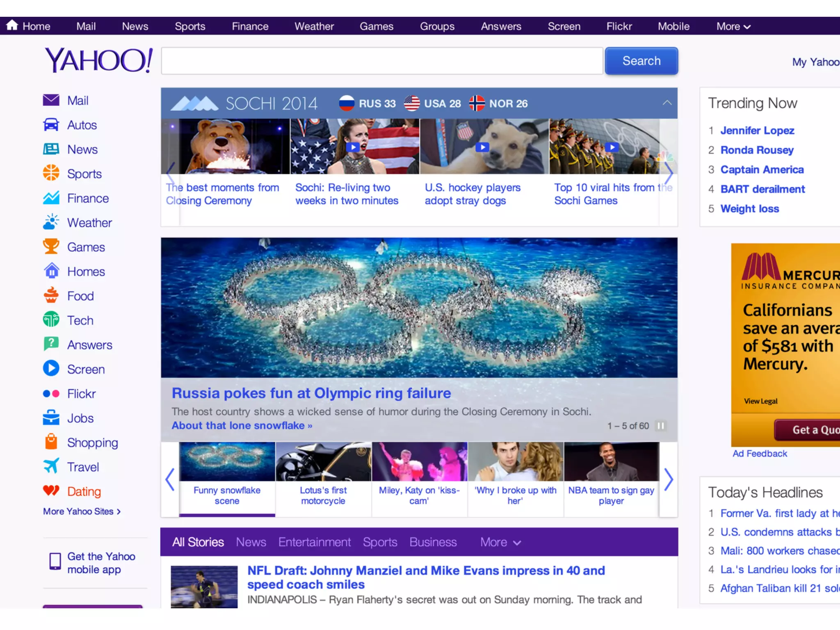The height and width of the screenshot is (630, 840).
Task: Click the Flickr two-dot icon
Action: coord(51,394)
